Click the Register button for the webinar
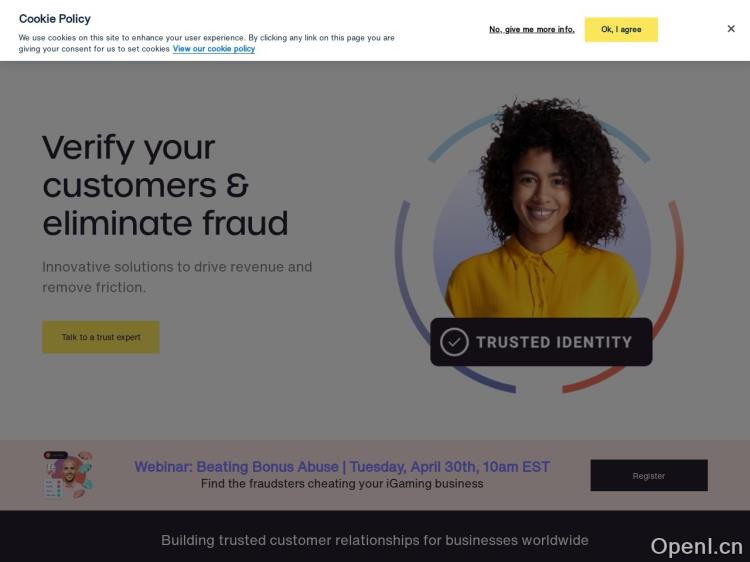Image resolution: width=750 pixels, height=562 pixels. click(649, 475)
